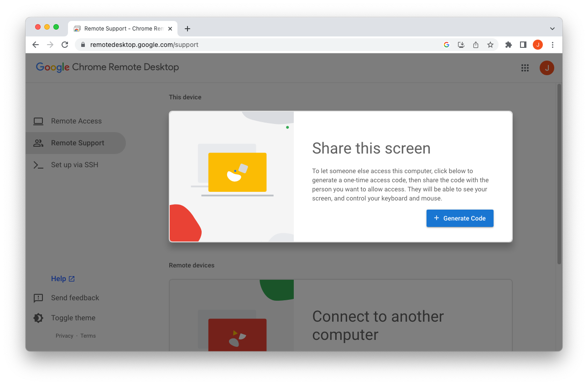Image resolution: width=588 pixels, height=385 pixels.
Task: Open the Extensions puzzle icon
Action: pyautogui.click(x=509, y=45)
